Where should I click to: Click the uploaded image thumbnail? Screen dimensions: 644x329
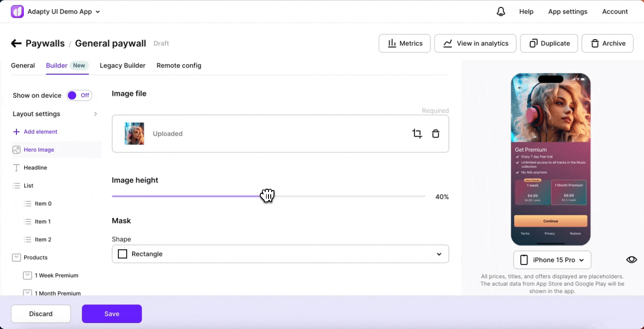pyautogui.click(x=134, y=133)
